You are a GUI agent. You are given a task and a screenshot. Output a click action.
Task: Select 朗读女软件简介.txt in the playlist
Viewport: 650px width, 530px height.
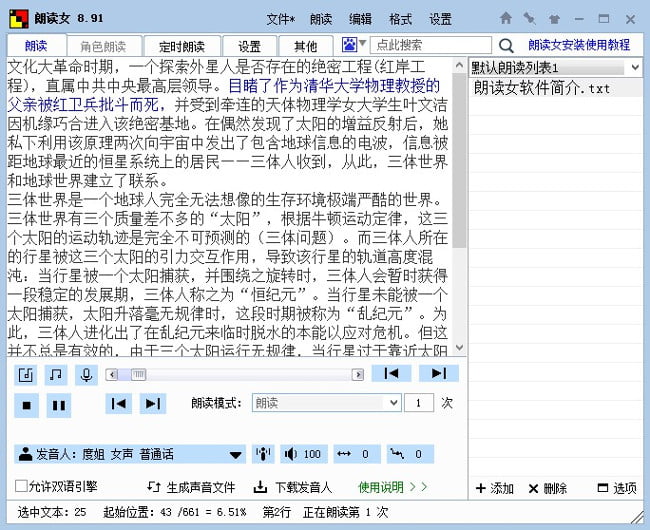tap(542, 88)
